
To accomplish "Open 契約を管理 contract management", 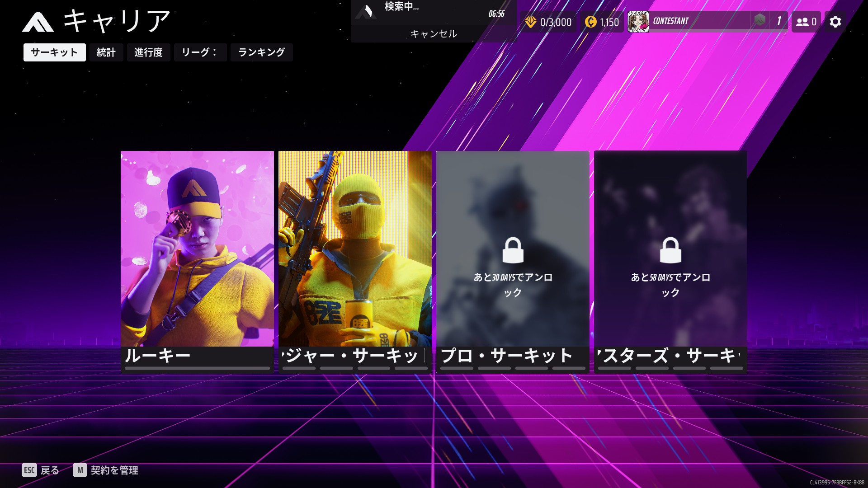I will (x=114, y=470).
